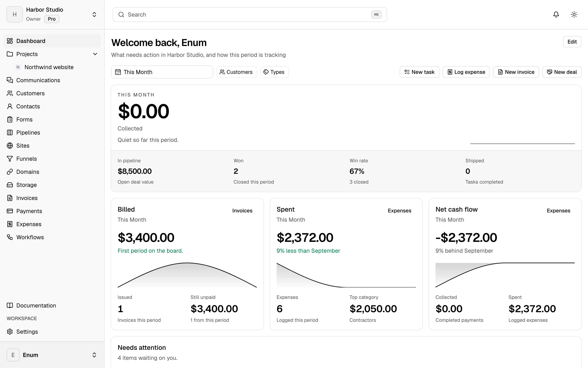Click the Documentation book icon
Viewport: 588px width, 368px height.
point(10,305)
